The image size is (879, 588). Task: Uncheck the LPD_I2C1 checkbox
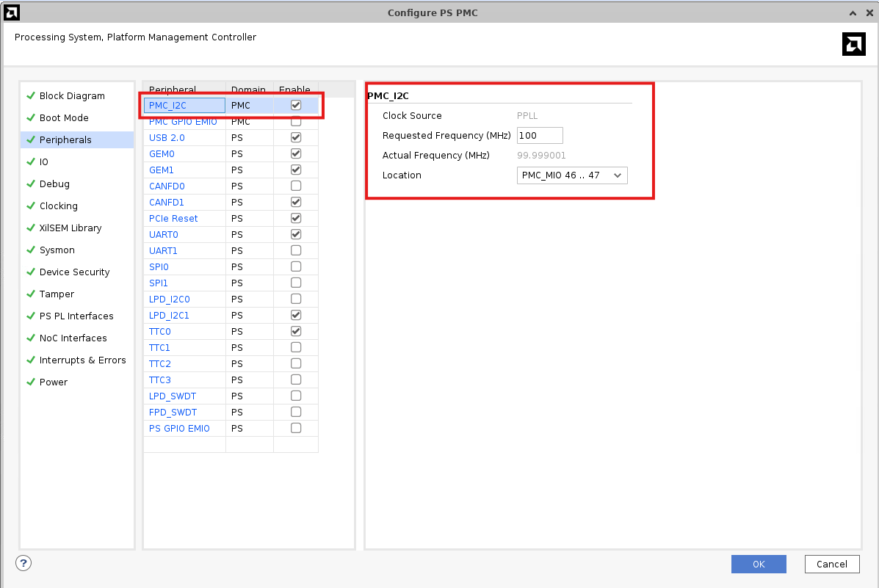pos(296,315)
